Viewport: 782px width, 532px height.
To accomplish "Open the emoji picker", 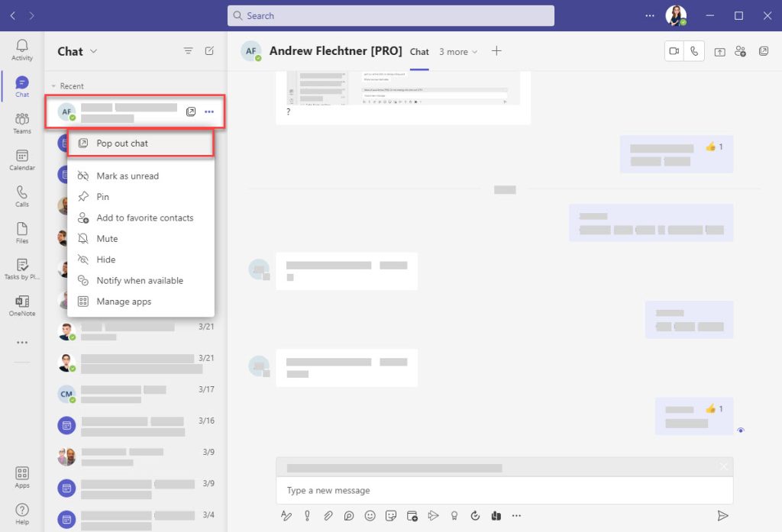I will click(x=370, y=515).
